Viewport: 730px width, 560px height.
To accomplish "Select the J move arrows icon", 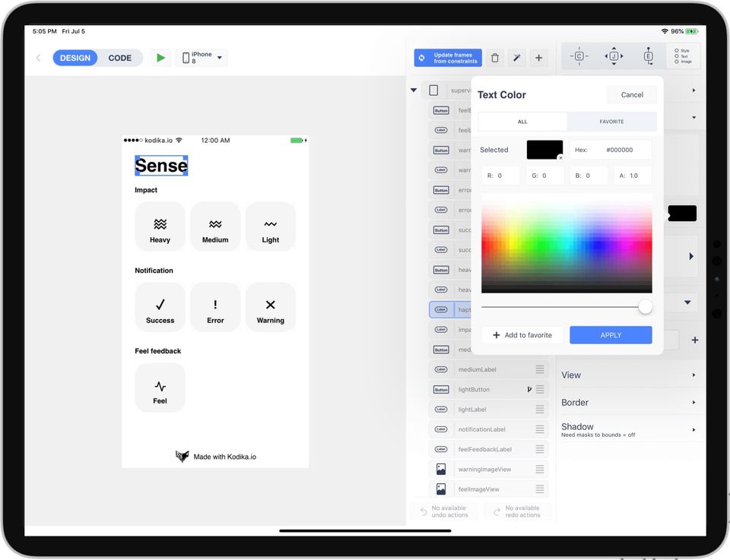I will point(614,56).
